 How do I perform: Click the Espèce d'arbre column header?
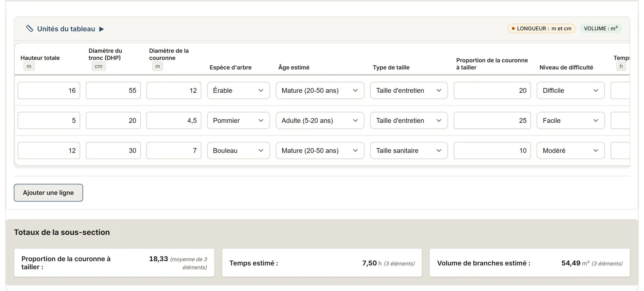click(x=231, y=67)
